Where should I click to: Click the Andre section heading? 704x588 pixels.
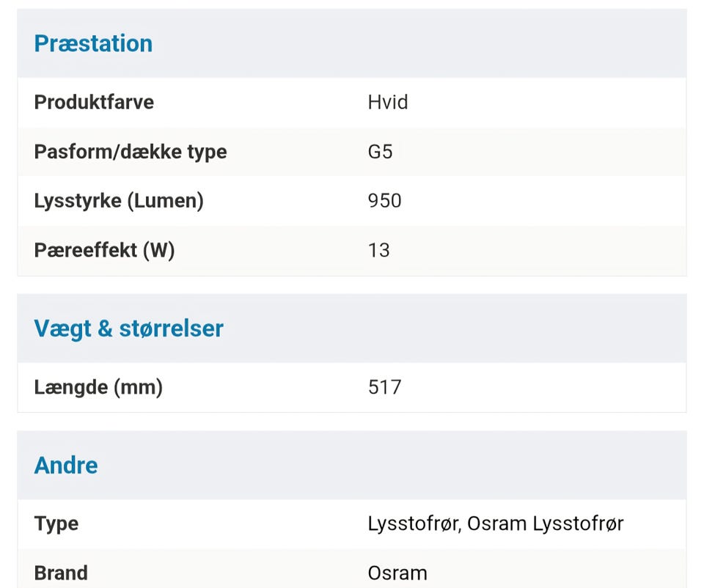(66, 466)
